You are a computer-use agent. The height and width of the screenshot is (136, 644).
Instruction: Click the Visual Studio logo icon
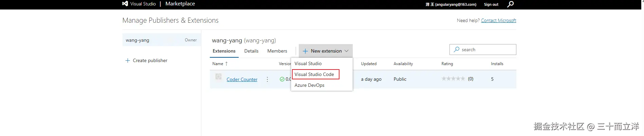(125, 4)
